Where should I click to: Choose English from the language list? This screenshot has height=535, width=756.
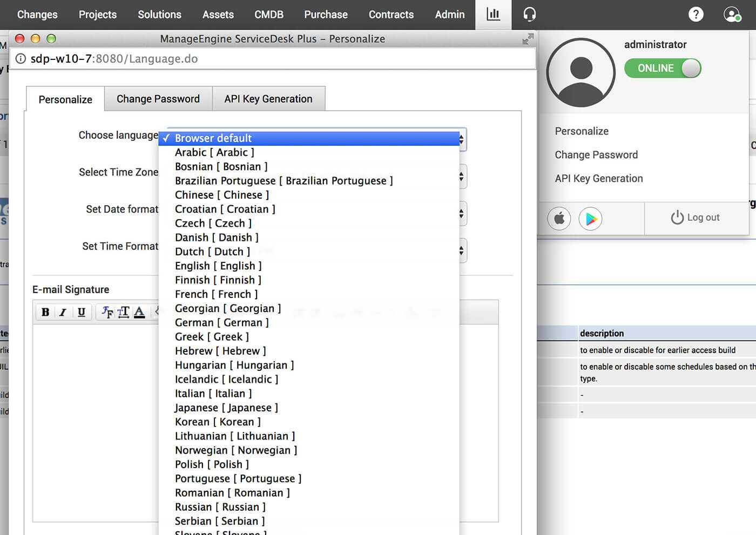click(309, 266)
